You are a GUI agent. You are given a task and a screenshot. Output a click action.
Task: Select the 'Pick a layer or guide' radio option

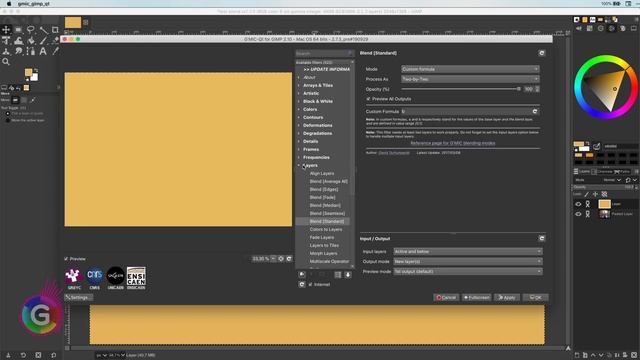[8, 113]
